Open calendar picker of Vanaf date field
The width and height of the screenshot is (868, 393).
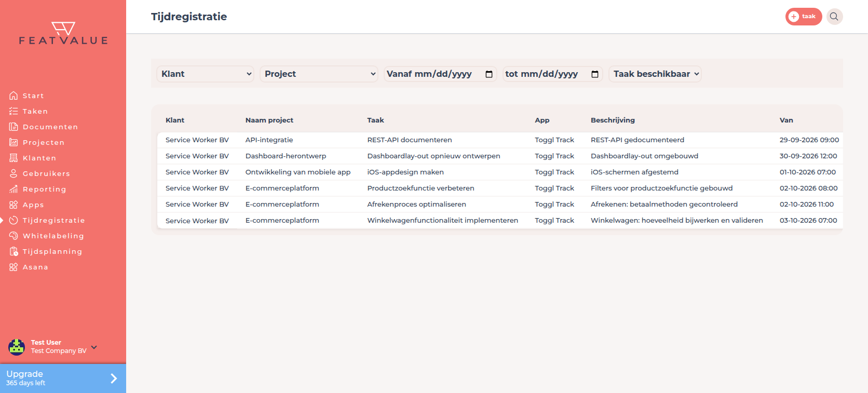tap(489, 74)
